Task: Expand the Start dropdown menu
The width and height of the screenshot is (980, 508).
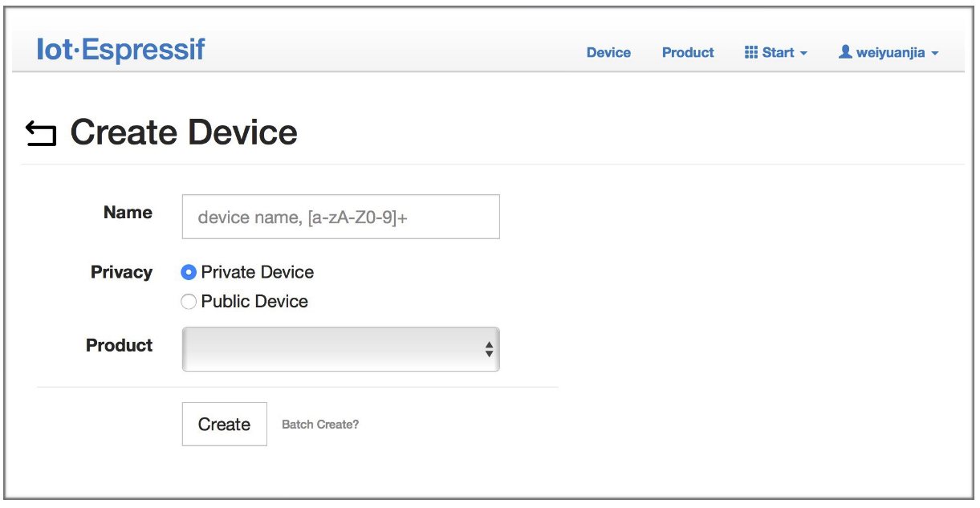Action: click(x=777, y=53)
